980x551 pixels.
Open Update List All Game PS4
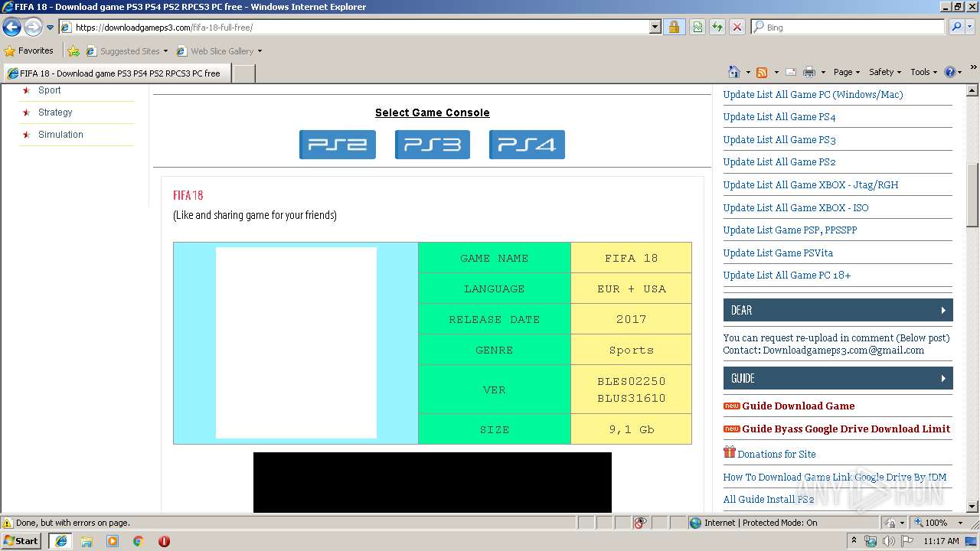779,117
